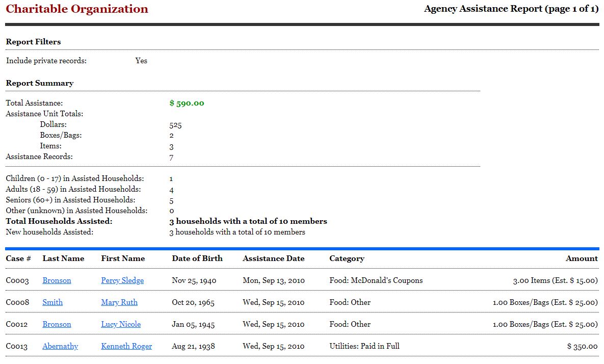Click the Last Name column header
Image resolution: width=604 pixels, height=364 pixels.
63,258
